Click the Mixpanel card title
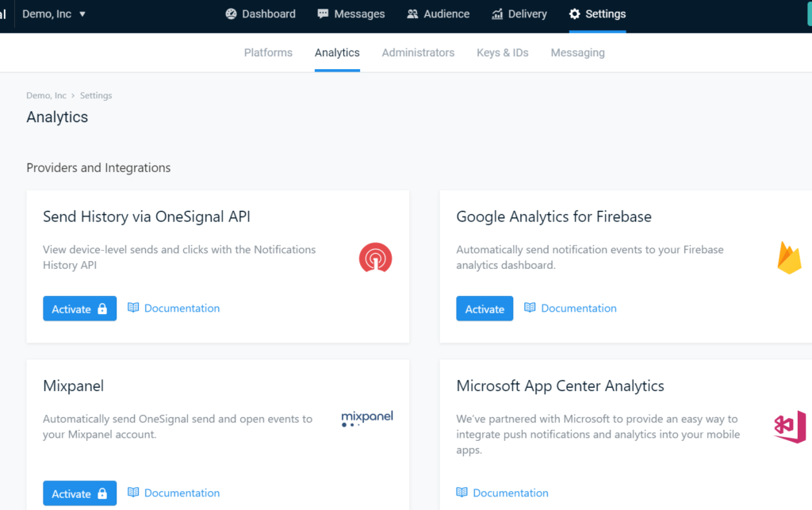The height and width of the screenshot is (510, 812). 74,385
